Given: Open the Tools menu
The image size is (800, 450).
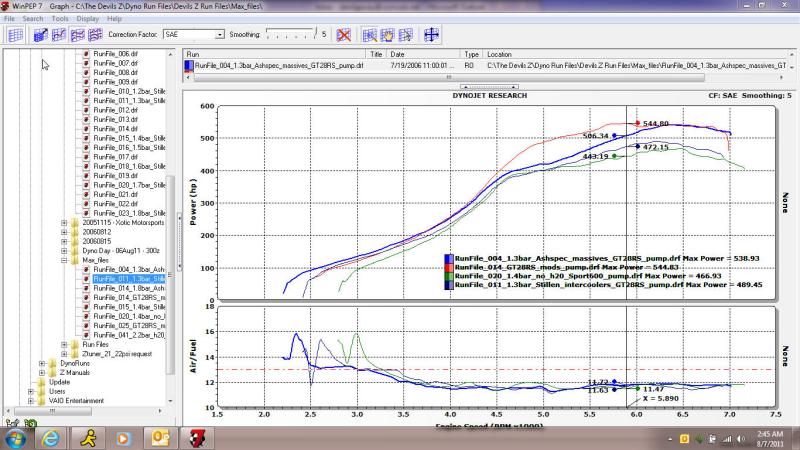Looking at the screenshot, I should pyautogui.click(x=60, y=18).
